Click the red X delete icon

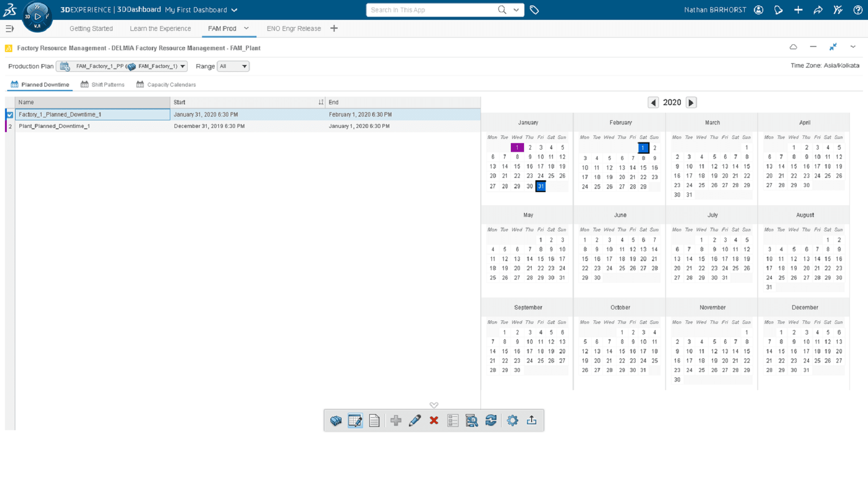point(434,421)
